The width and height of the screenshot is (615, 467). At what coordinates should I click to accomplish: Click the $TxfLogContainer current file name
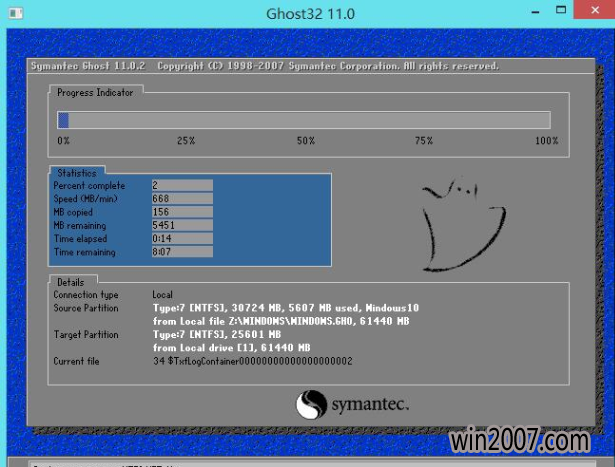coord(253,361)
